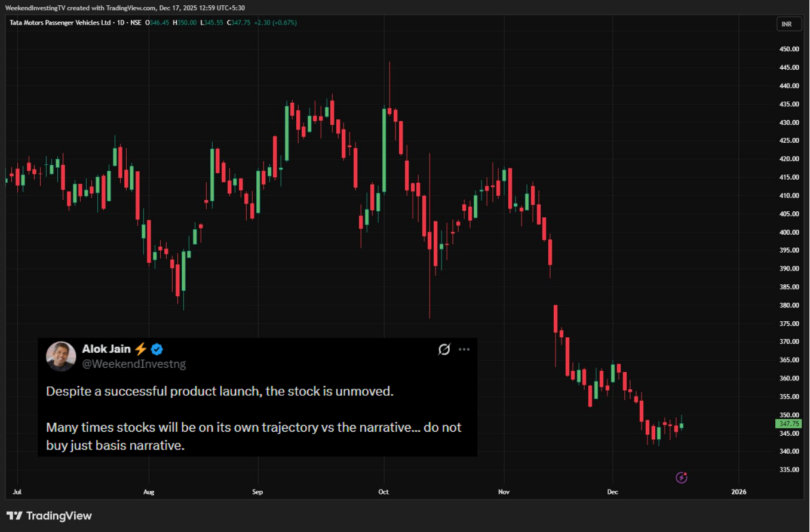Select the Oct label on the time axis

tap(383, 492)
